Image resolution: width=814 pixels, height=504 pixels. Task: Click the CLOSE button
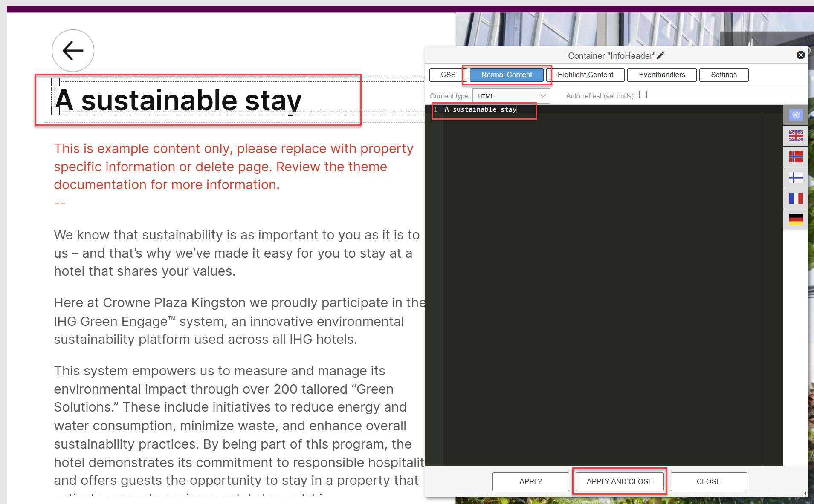[x=708, y=481]
